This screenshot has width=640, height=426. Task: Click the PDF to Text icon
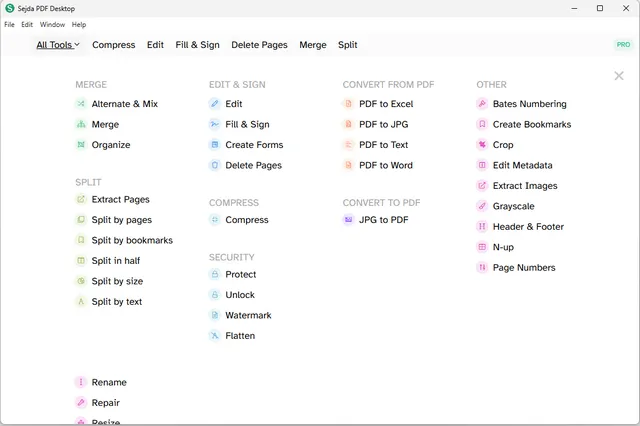[348, 144]
